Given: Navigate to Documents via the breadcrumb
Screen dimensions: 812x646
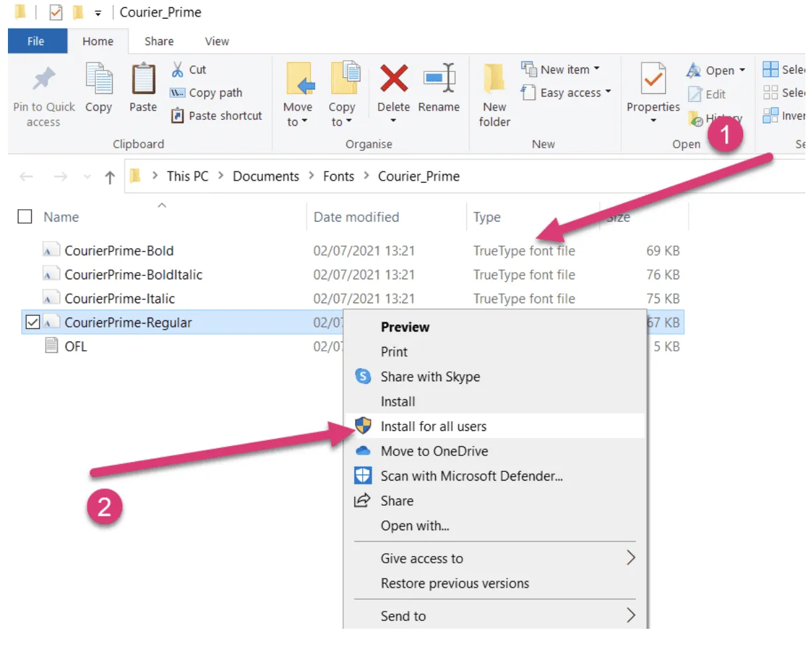Looking at the screenshot, I should pos(266,176).
